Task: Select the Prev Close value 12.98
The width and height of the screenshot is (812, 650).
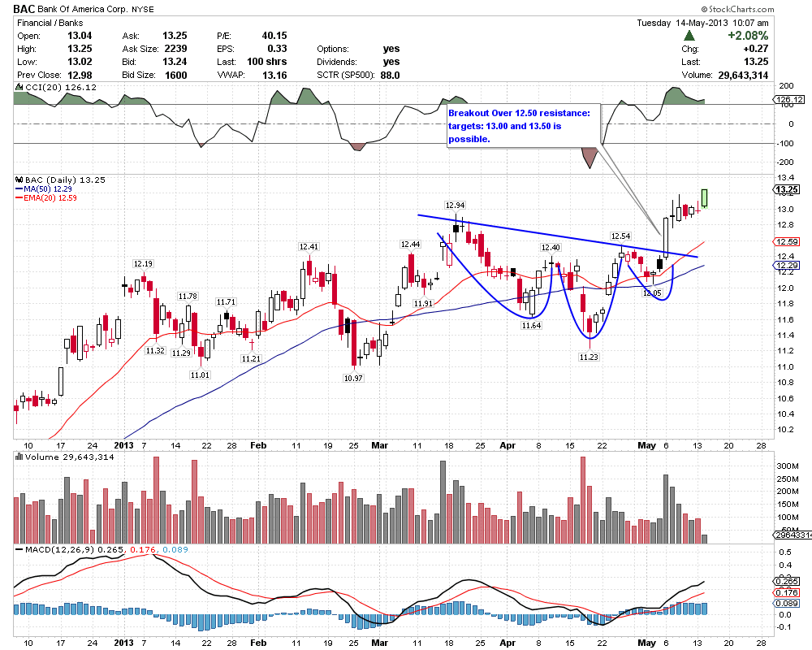Action: click(80, 76)
